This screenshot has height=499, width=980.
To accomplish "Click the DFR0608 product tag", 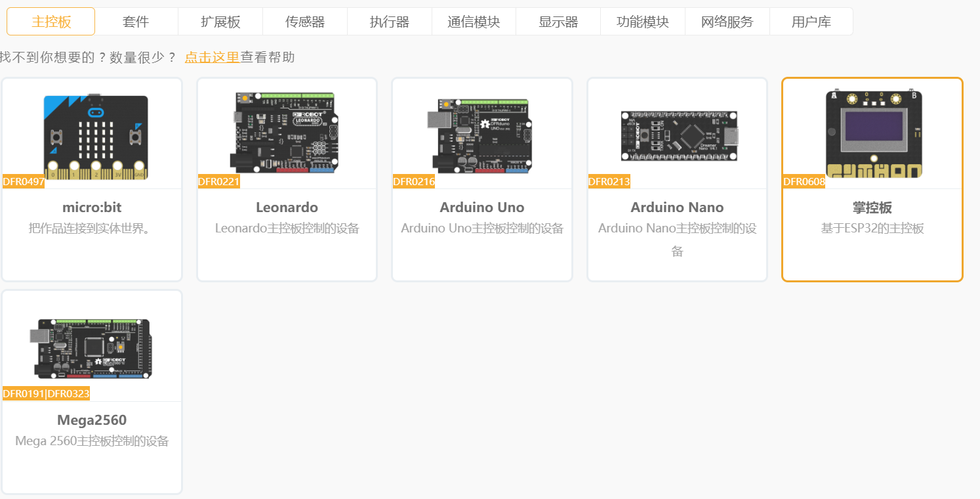I will [x=804, y=182].
